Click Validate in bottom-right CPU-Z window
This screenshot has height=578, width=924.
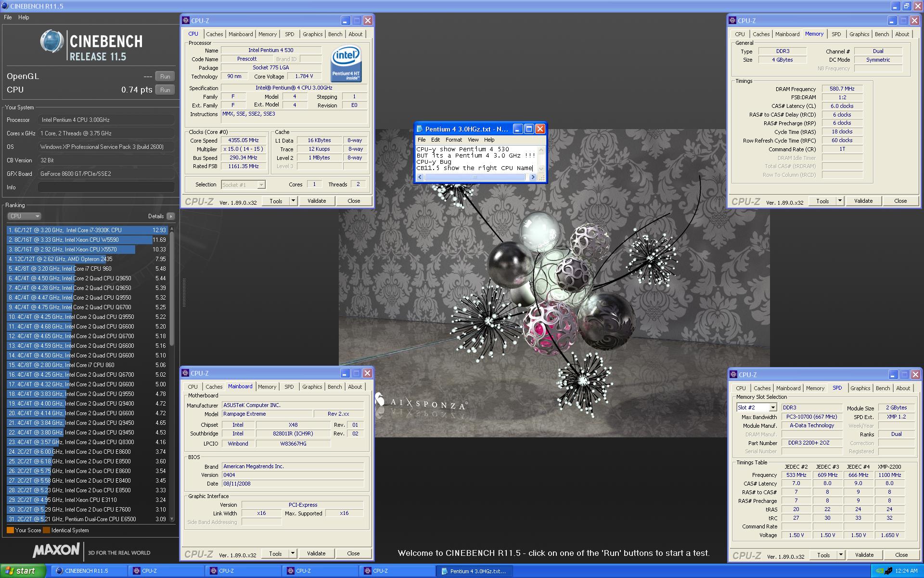pyautogui.click(x=864, y=555)
